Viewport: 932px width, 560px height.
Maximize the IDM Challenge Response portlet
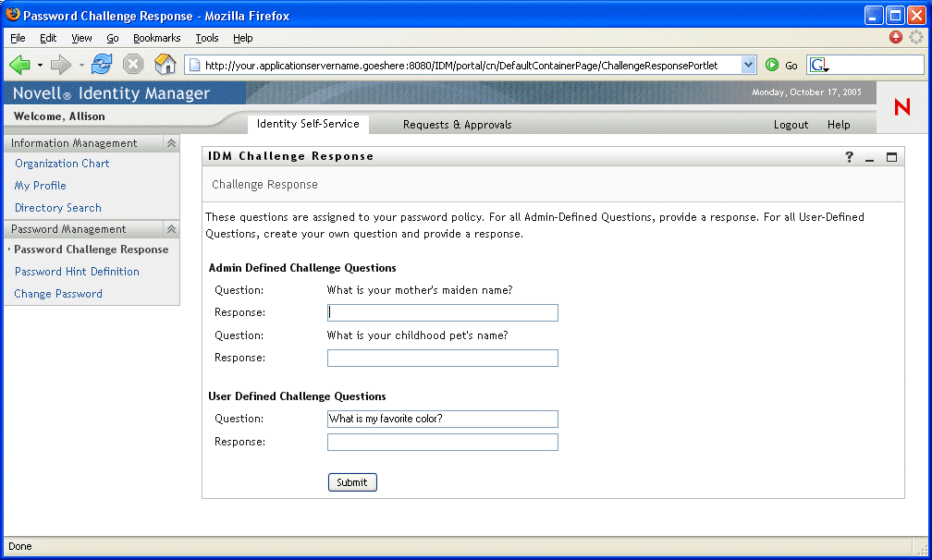point(891,157)
